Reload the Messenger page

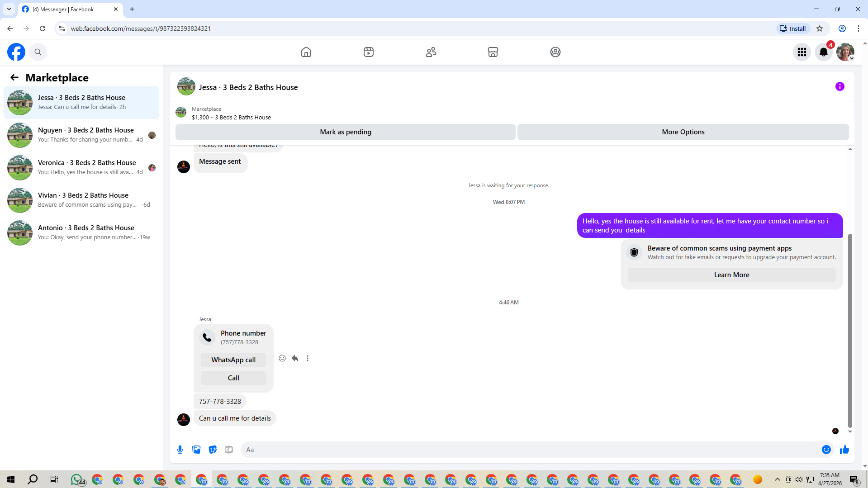pyautogui.click(x=43, y=28)
